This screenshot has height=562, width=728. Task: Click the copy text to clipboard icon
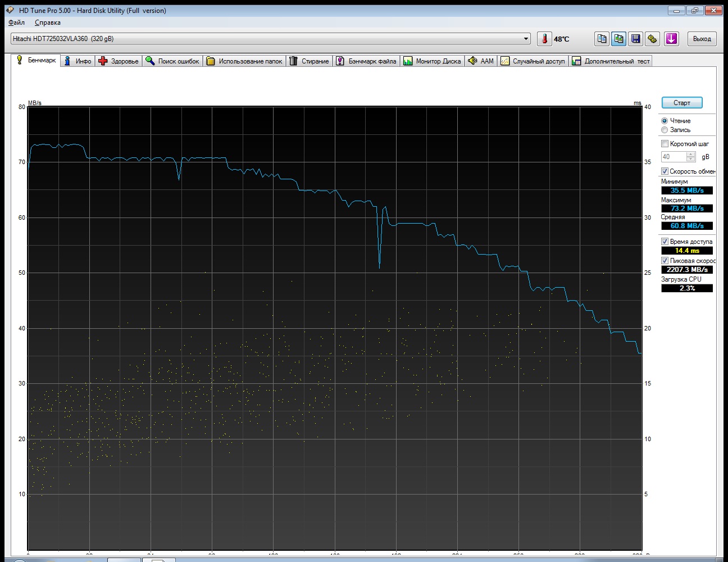(602, 39)
